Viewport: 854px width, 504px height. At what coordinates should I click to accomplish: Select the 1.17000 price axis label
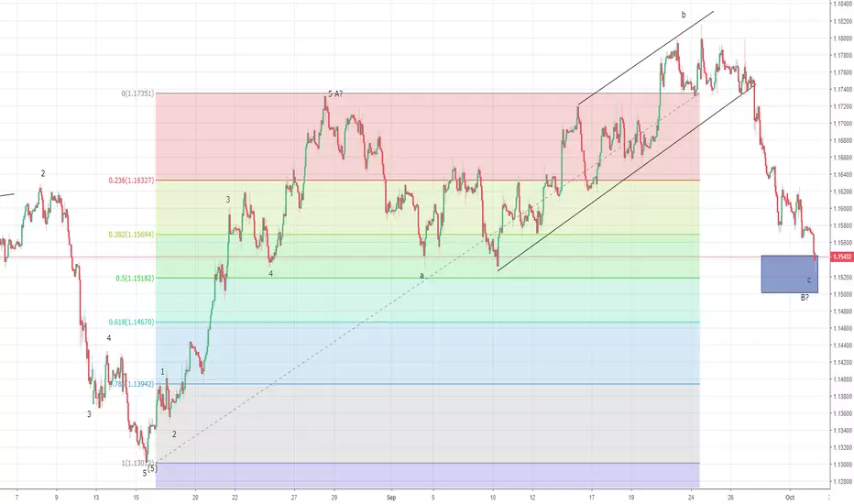(843, 124)
